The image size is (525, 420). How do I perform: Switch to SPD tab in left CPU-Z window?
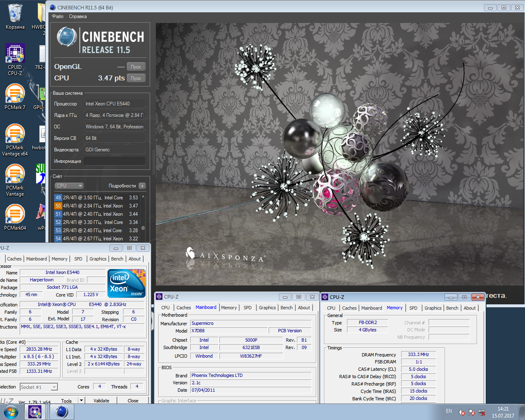pos(78,259)
